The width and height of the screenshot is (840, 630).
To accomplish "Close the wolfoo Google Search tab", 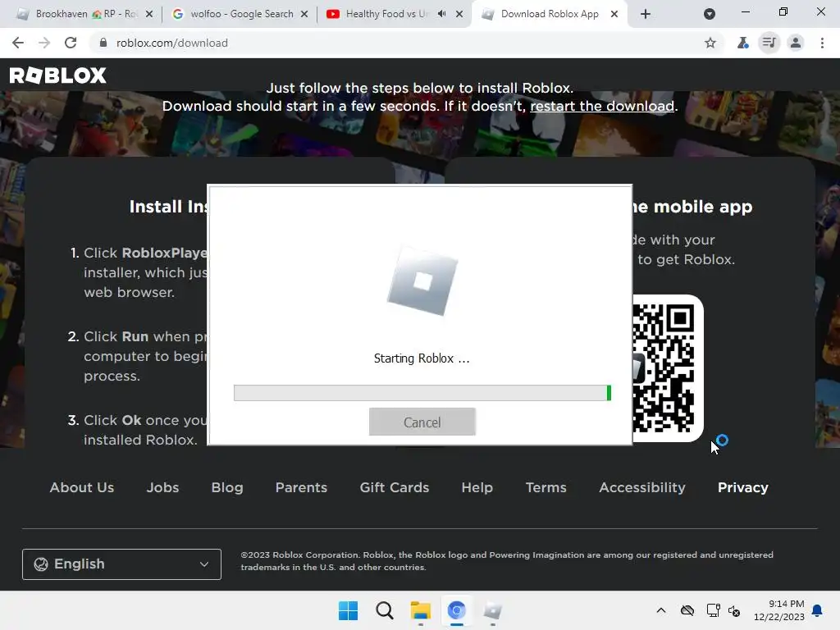I will coord(304,14).
